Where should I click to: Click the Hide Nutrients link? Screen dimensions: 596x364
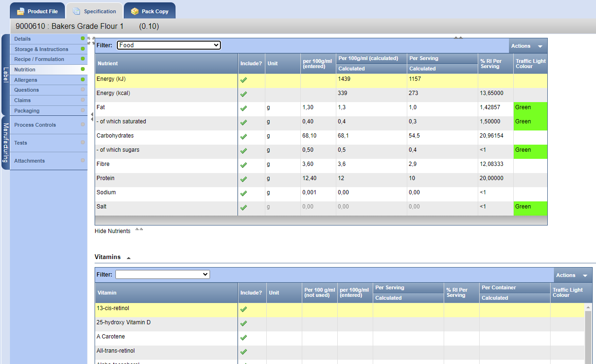[x=113, y=231]
